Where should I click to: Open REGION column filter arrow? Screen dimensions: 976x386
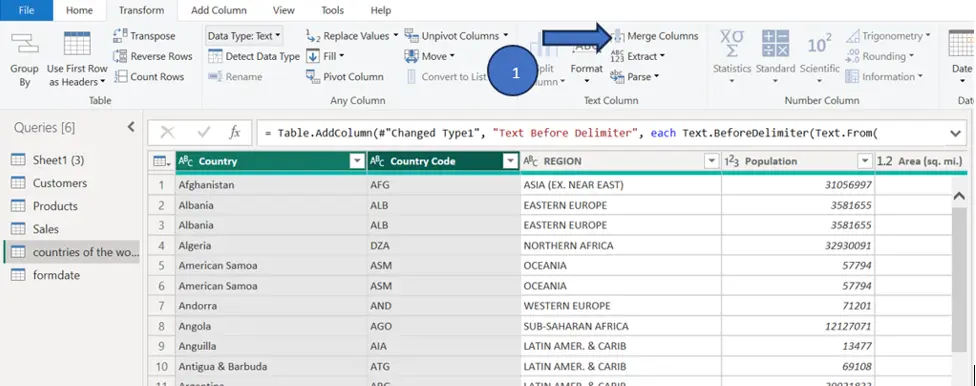pyautogui.click(x=711, y=161)
